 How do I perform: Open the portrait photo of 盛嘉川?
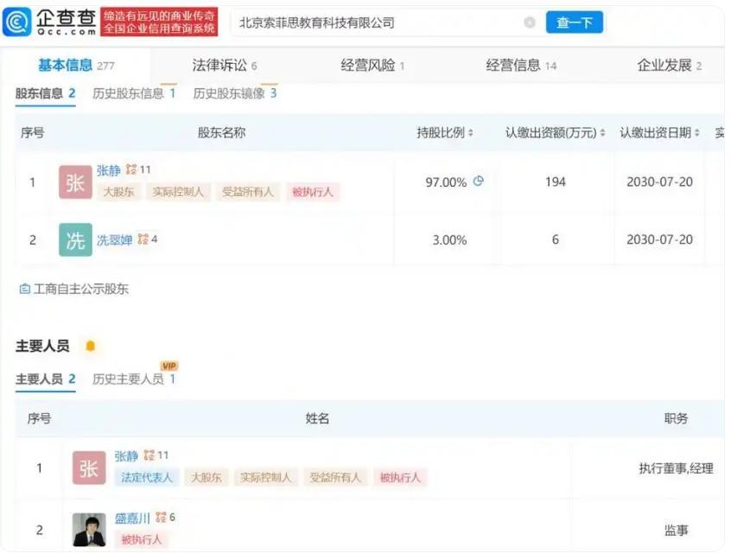coord(89,530)
